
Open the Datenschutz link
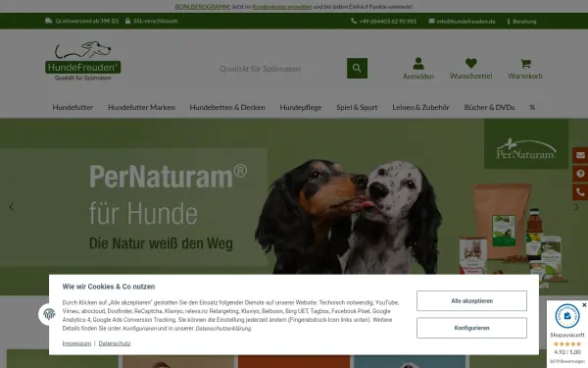pos(115,343)
